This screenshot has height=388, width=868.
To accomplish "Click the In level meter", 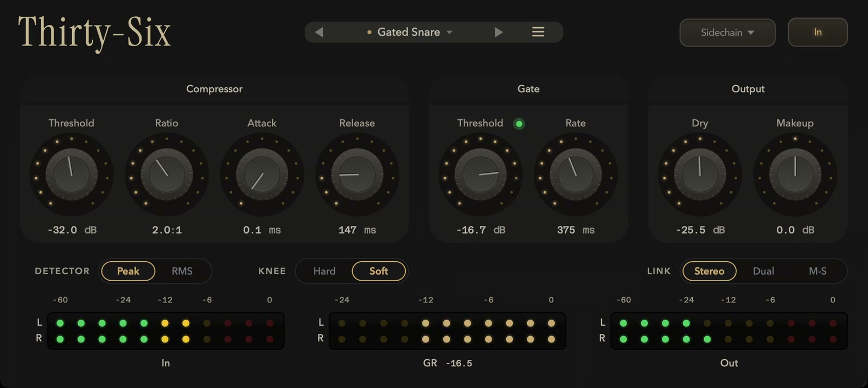I will tap(165, 331).
